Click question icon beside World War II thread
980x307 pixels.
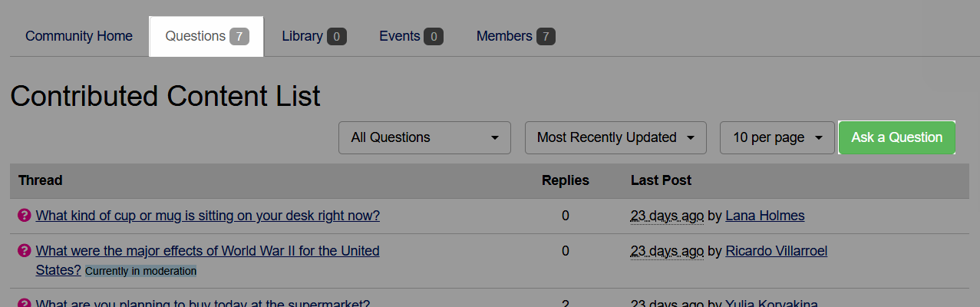pos(24,251)
